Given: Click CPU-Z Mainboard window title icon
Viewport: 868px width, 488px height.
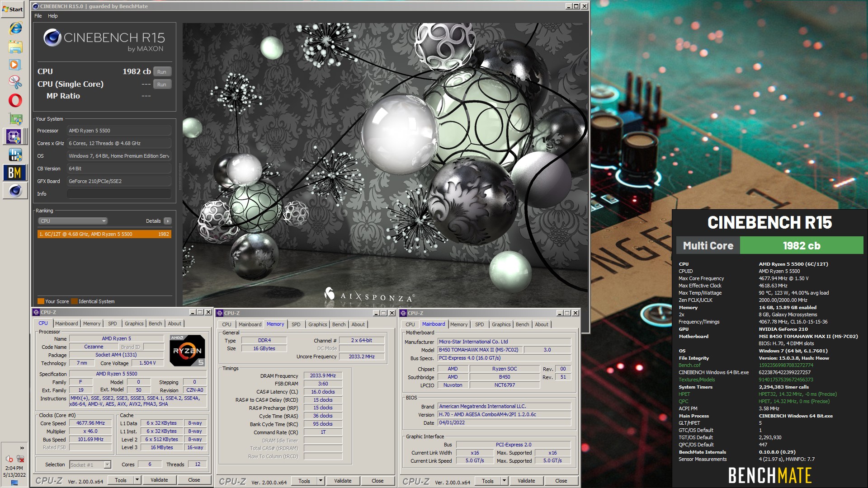Looking at the screenshot, I should (403, 313).
